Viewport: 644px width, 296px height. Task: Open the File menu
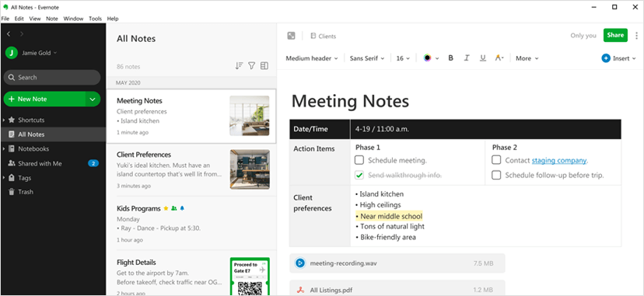5,19
